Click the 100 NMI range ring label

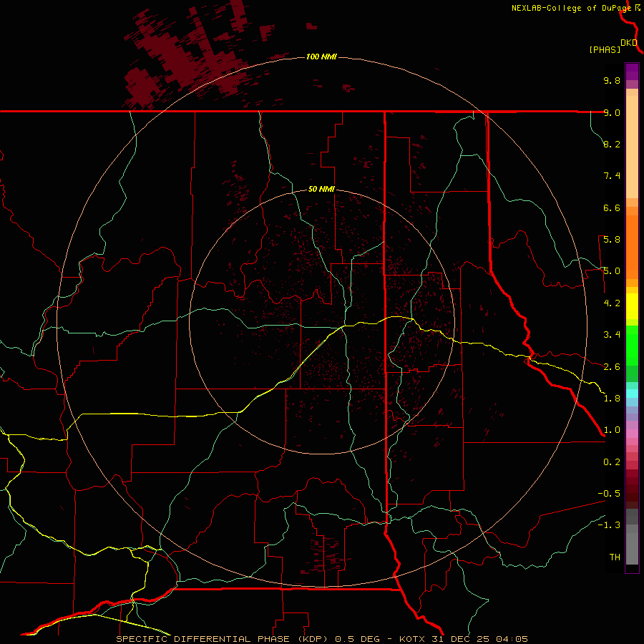point(321,57)
